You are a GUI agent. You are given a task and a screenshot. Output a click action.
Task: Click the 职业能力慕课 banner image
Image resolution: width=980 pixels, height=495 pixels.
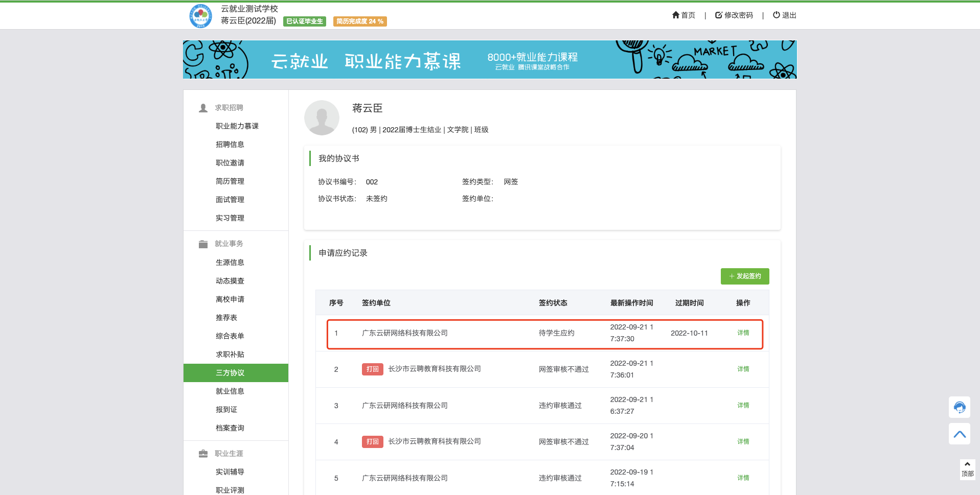489,60
